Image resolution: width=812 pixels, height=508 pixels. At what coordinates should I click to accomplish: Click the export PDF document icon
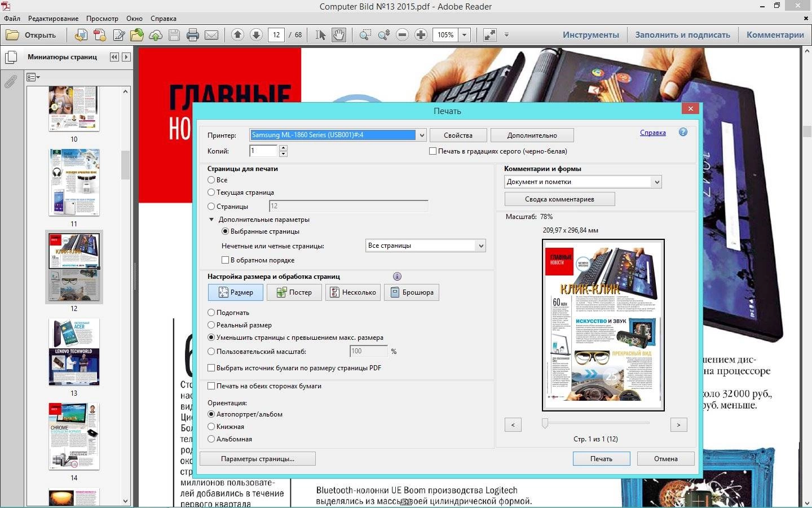81,35
